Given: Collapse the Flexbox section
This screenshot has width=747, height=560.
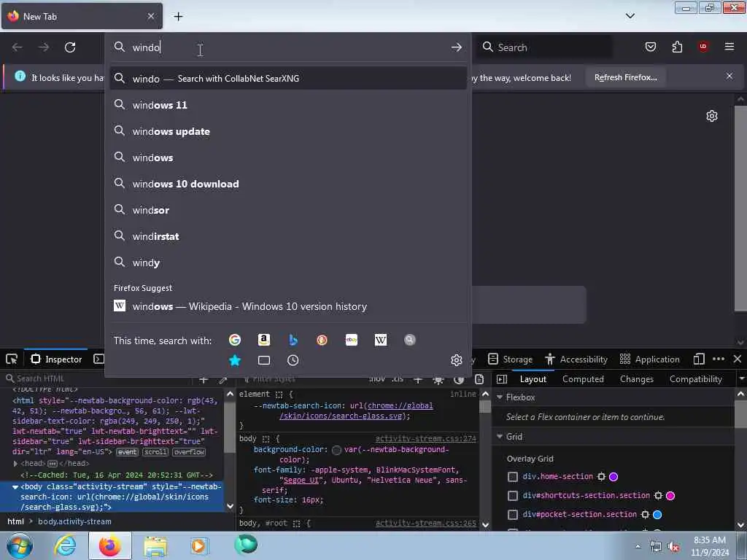Looking at the screenshot, I should pyautogui.click(x=500, y=397).
